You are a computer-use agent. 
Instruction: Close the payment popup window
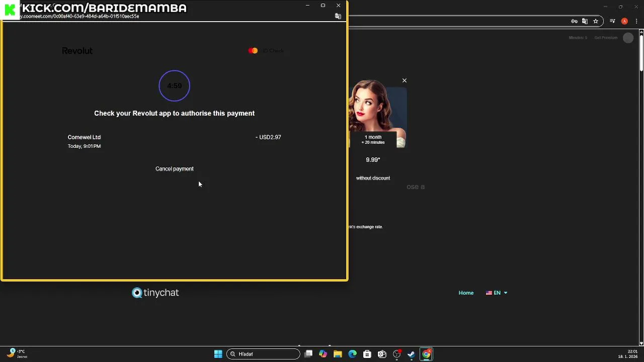click(339, 6)
